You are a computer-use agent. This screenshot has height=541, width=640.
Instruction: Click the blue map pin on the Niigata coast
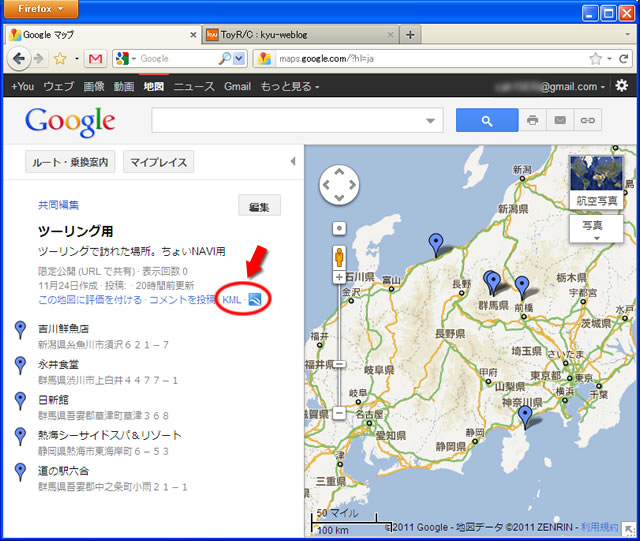pos(436,244)
